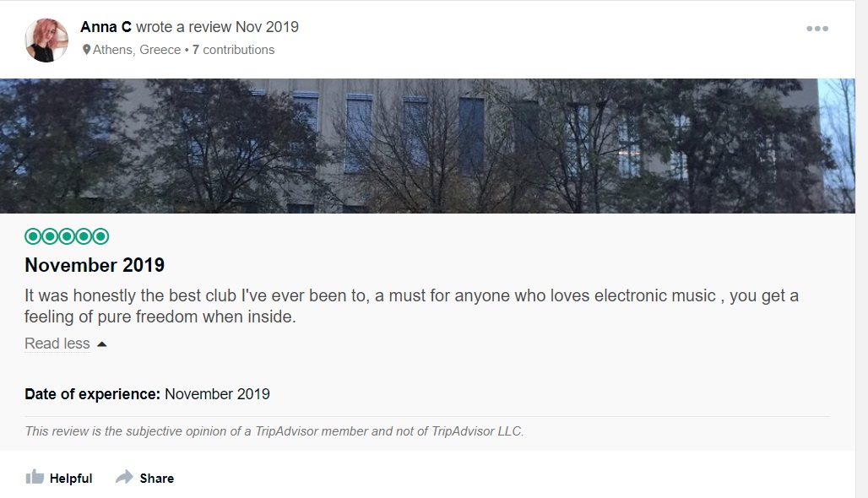Click the fifth green rating bubble
The width and height of the screenshot is (868, 498).
pyautogui.click(x=101, y=236)
